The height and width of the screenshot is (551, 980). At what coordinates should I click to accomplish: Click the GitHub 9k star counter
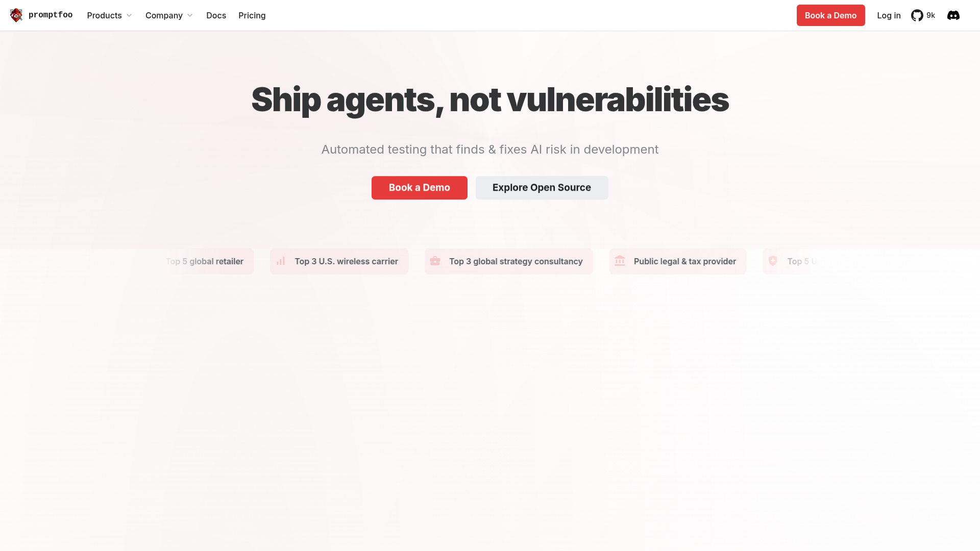931,15
